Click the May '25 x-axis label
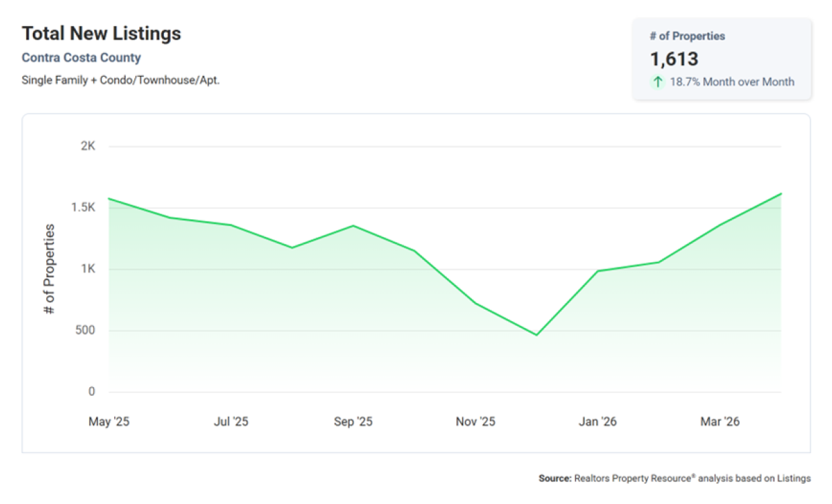 [109, 422]
